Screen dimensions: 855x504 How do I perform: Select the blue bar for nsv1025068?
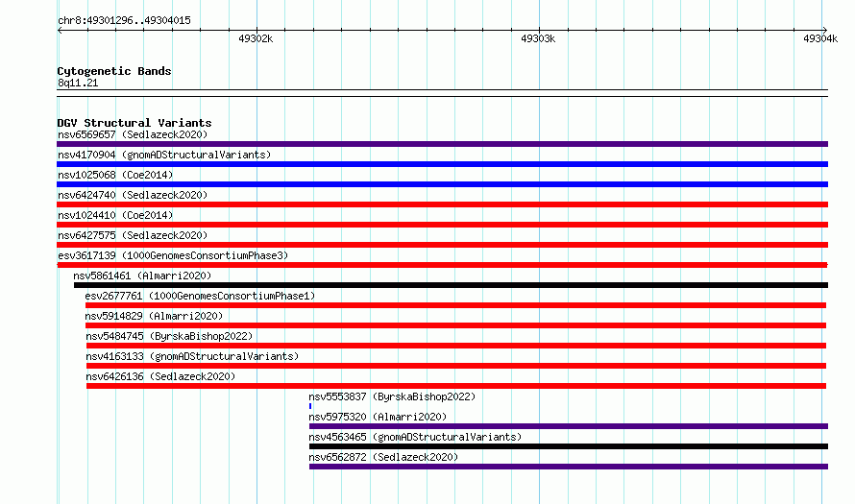click(x=442, y=184)
